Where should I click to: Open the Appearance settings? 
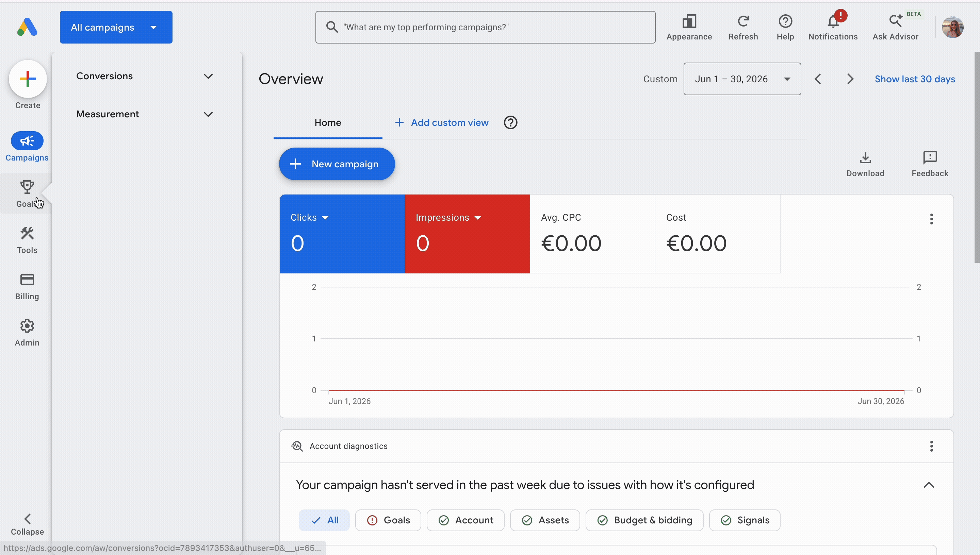tap(689, 28)
